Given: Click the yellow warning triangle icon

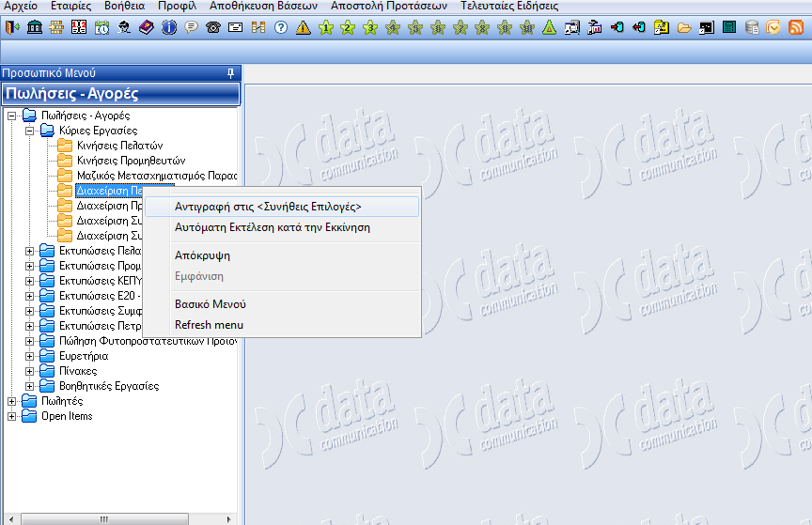Looking at the screenshot, I should (x=303, y=27).
